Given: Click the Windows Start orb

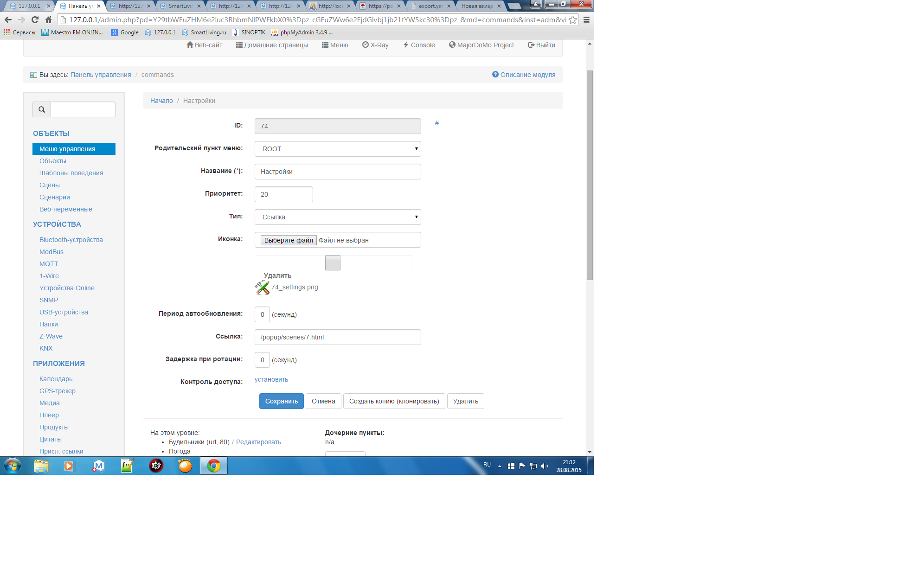Looking at the screenshot, I should (13, 466).
